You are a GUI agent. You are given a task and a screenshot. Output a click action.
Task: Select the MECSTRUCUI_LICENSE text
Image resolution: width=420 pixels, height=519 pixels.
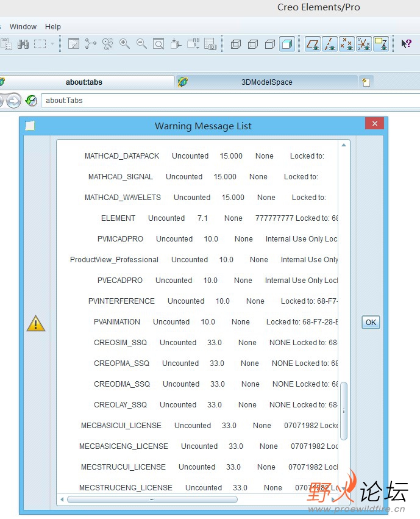pos(123,467)
